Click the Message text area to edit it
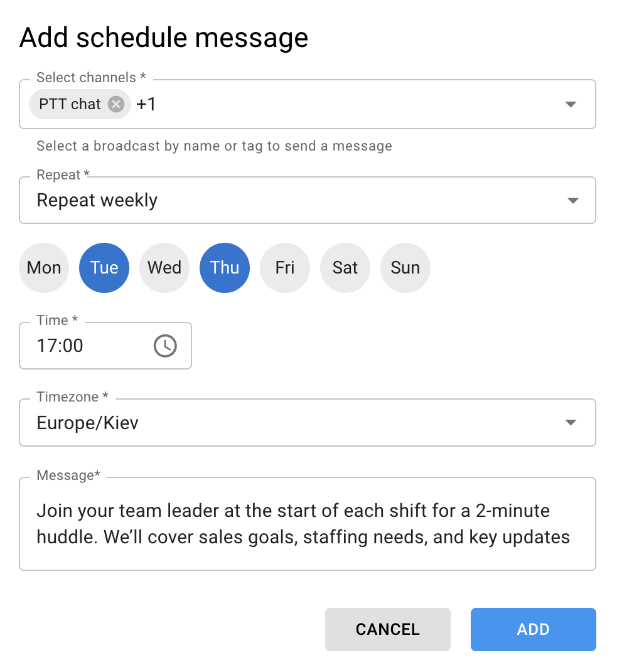 [308, 524]
